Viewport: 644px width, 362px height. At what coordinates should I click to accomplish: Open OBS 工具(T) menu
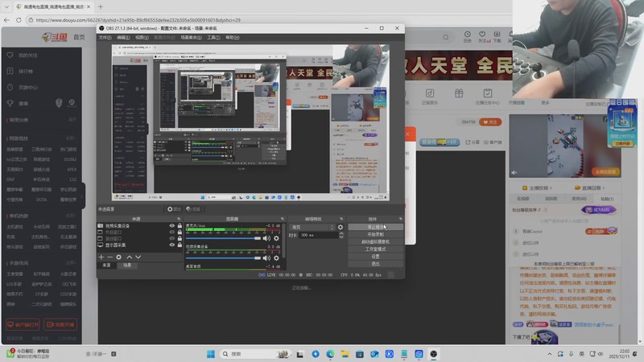(x=213, y=37)
